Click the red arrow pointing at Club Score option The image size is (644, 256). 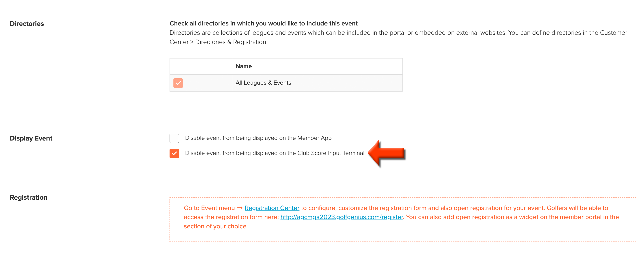(x=386, y=153)
